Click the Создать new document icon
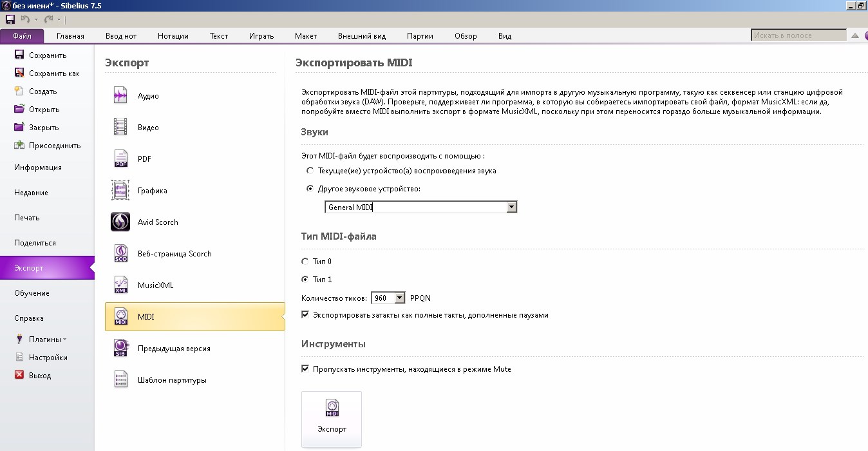Viewport: 868px width, 451px height. (x=19, y=91)
